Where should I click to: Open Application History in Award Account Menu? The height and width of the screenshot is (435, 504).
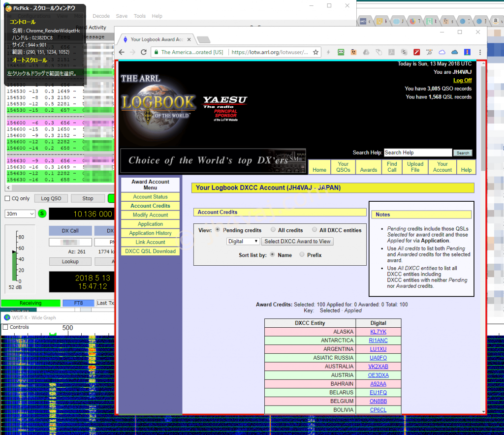150,233
